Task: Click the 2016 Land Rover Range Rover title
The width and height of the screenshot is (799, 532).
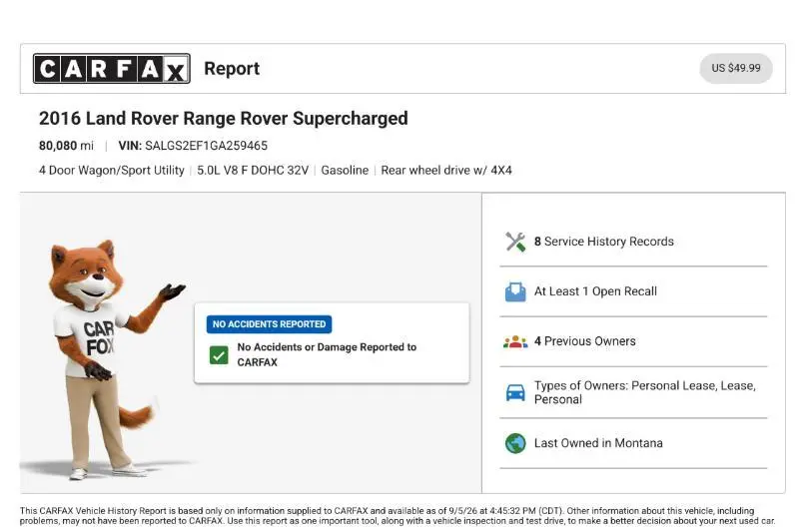Action: (223, 118)
